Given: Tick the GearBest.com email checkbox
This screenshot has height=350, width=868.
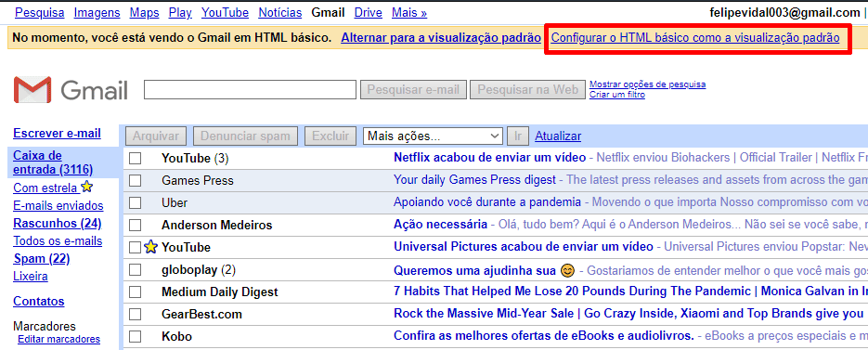Looking at the screenshot, I should (x=135, y=315).
